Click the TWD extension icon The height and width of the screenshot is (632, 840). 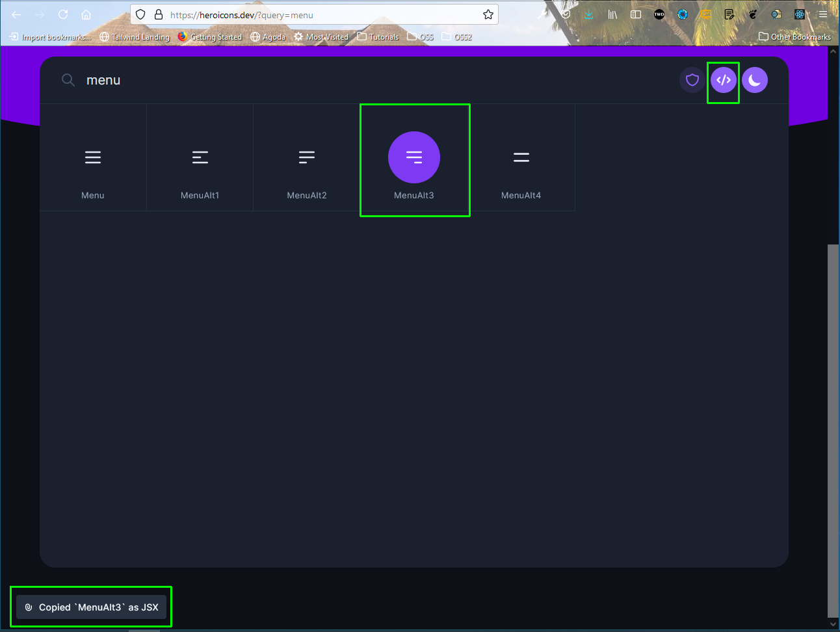[x=659, y=14]
